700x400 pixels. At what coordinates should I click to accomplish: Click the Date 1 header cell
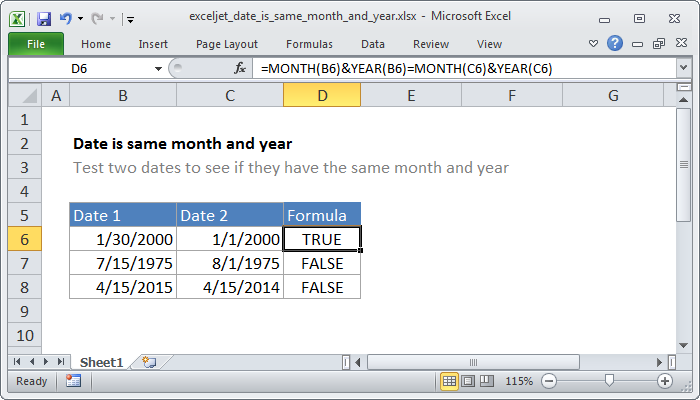(123, 215)
